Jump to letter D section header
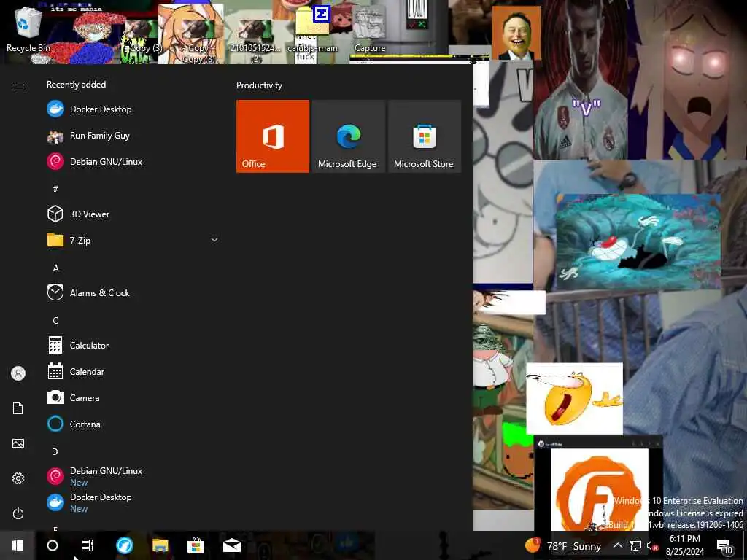Image resolution: width=747 pixels, height=560 pixels. 55,451
